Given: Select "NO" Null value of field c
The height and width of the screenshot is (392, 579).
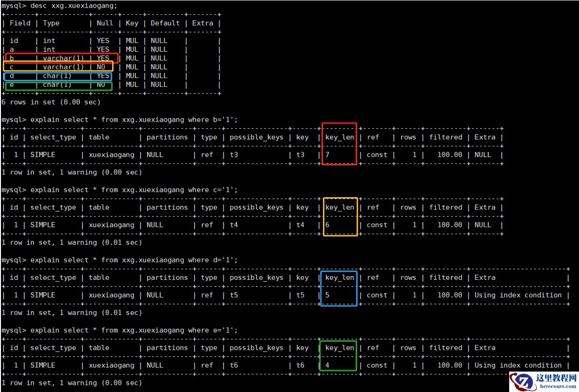Looking at the screenshot, I should click(x=101, y=67).
